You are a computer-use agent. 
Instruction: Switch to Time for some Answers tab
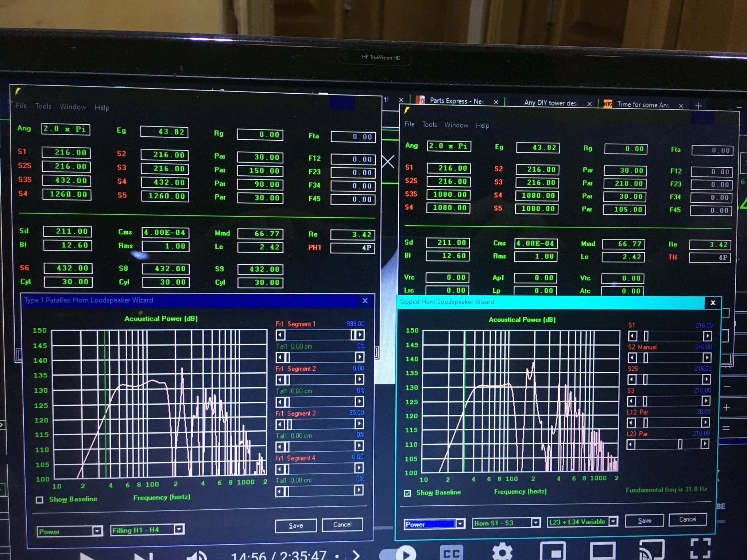click(643, 105)
